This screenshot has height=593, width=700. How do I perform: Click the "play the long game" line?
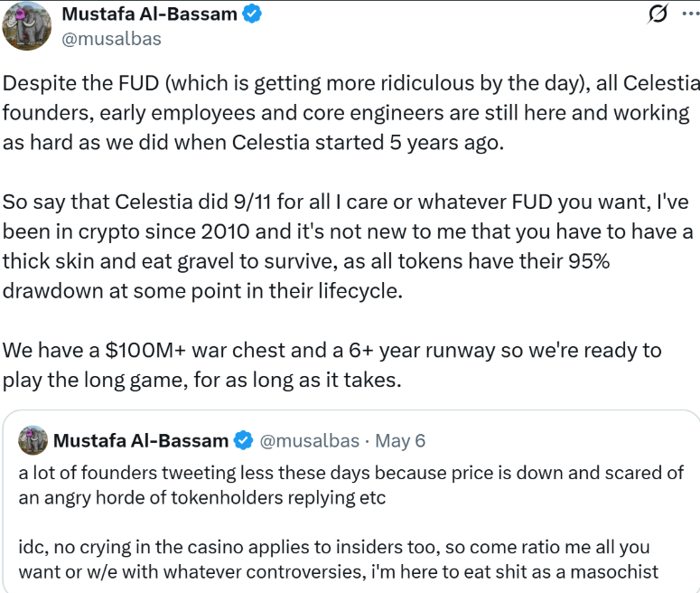tap(201, 380)
